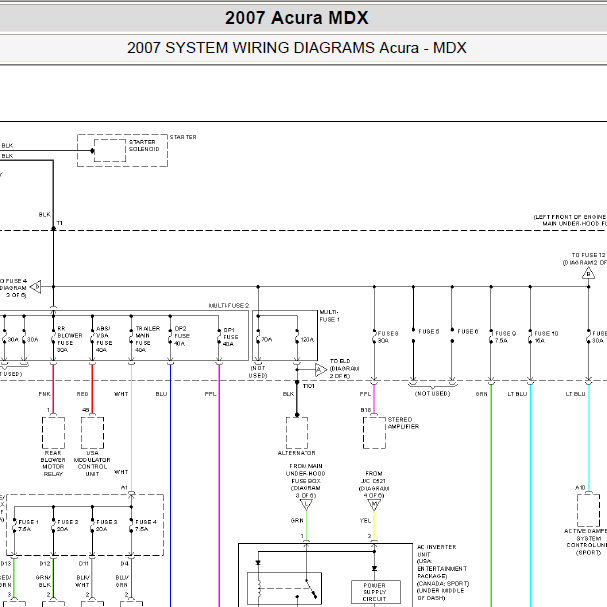This screenshot has width=607, height=607.
Task: Click the FUSE 4 7.5A label
Action: tap(146, 525)
